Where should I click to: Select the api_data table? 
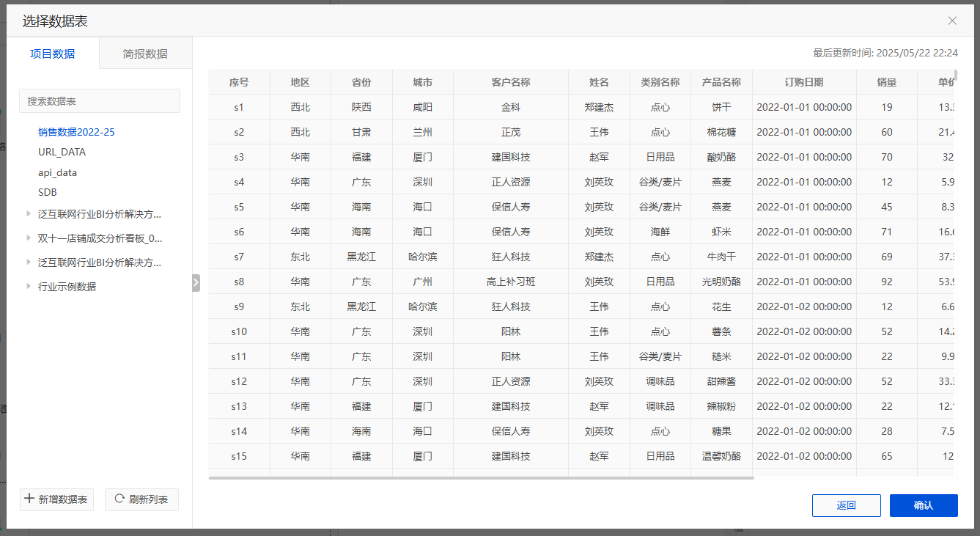(57, 173)
